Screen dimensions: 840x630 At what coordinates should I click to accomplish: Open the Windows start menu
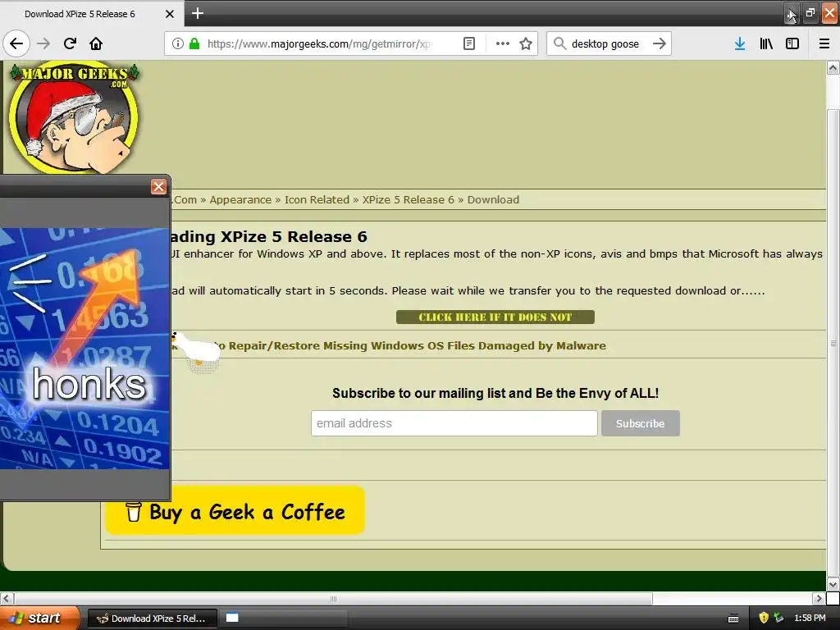point(39,619)
